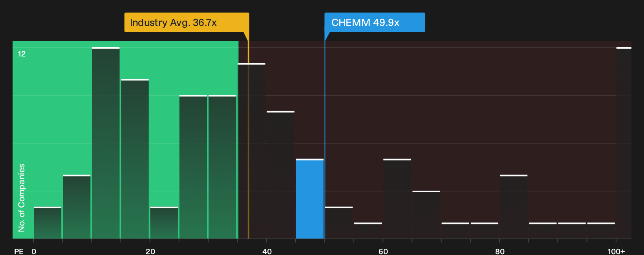Click the 5-10 PE histogram bar
644x255 pixels.
(77, 207)
